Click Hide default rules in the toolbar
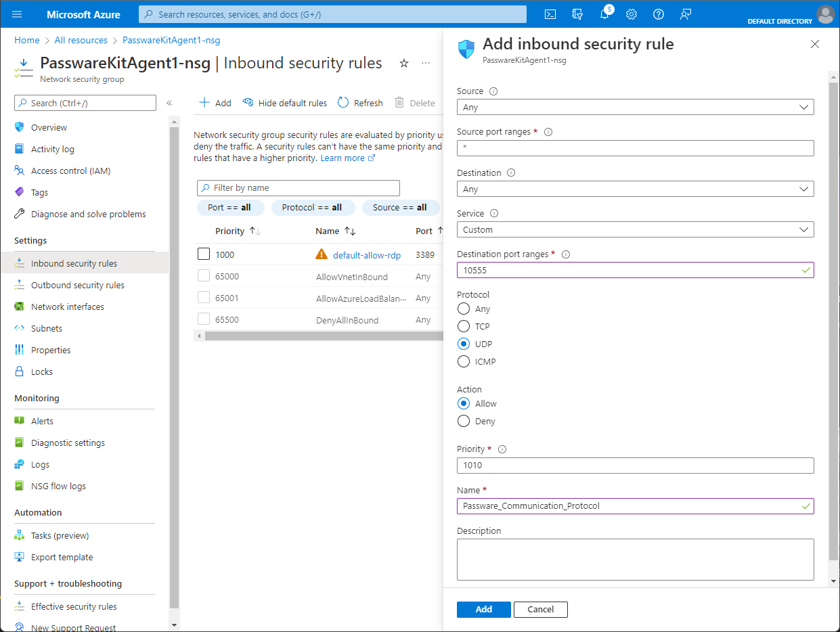Viewport: 840px width, 632px height. click(x=285, y=103)
